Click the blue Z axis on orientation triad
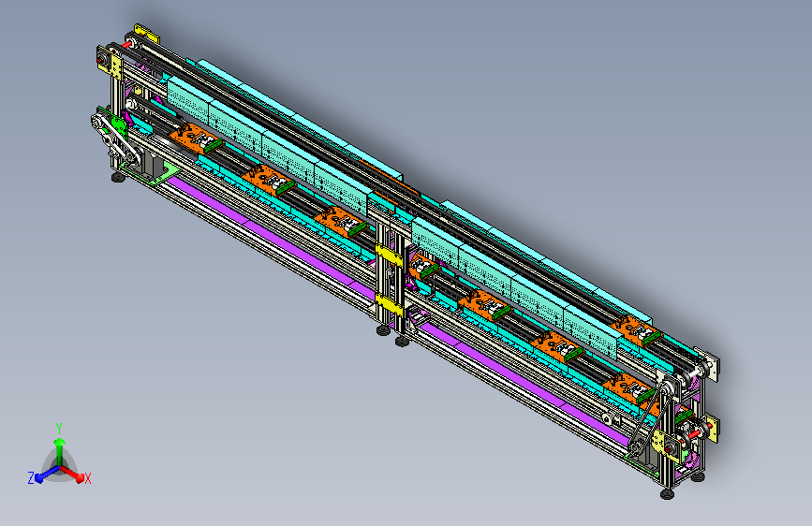 click(47, 474)
